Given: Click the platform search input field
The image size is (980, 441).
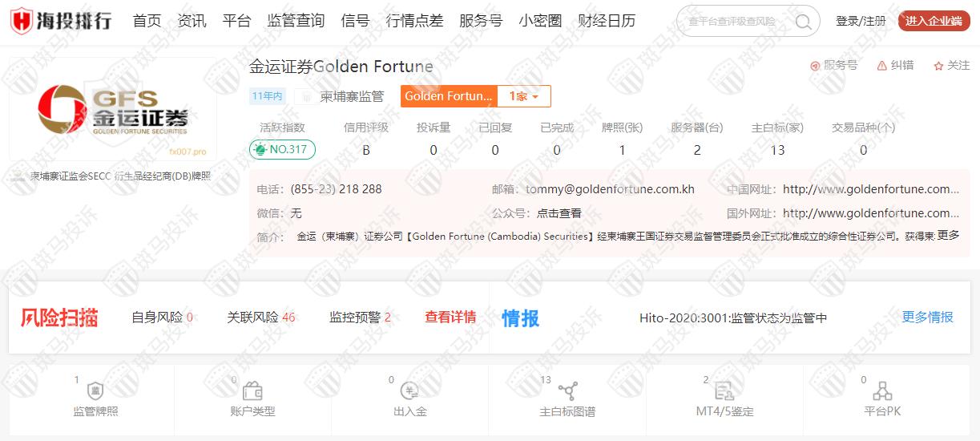Looking at the screenshot, I should pyautogui.click(x=733, y=22).
